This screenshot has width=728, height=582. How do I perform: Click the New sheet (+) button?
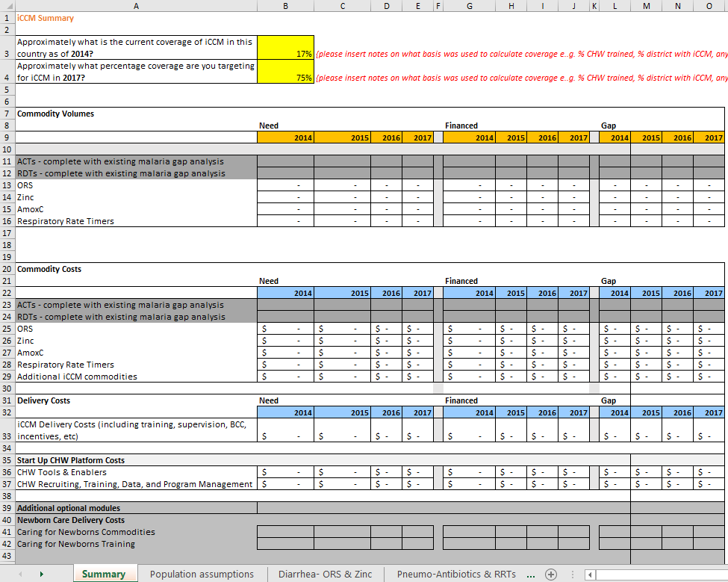[551, 574]
